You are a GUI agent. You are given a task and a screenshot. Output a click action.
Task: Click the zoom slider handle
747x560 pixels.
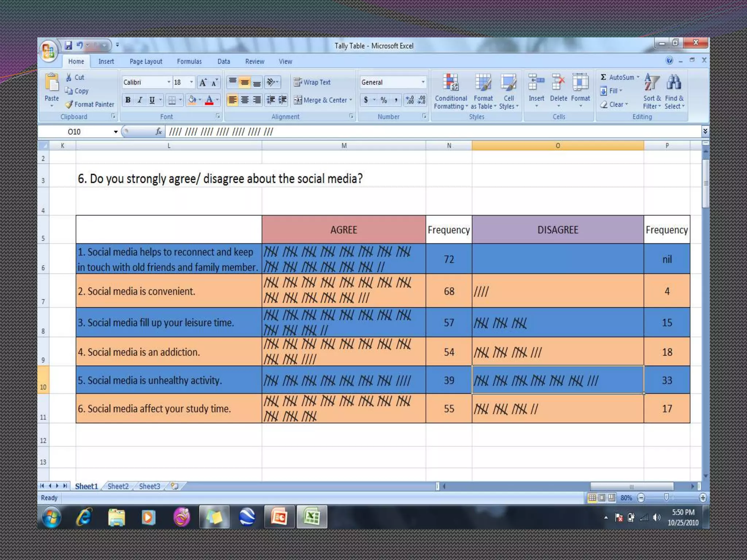(x=666, y=498)
